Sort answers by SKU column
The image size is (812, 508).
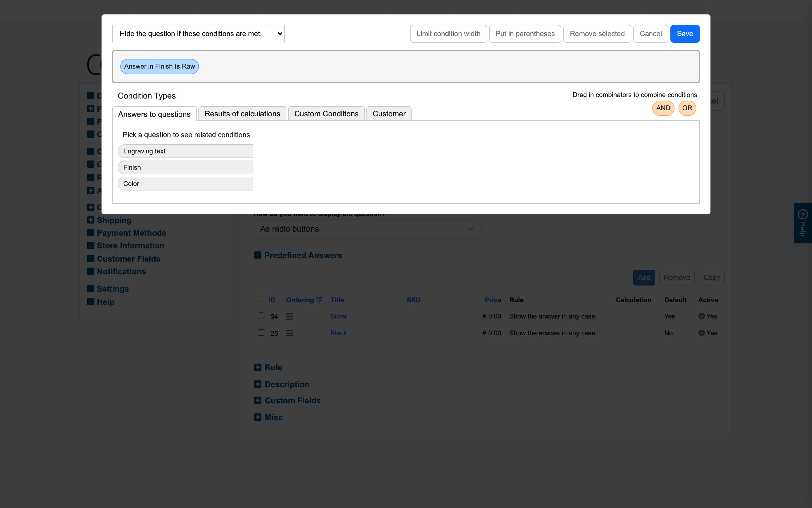pyautogui.click(x=413, y=300)
